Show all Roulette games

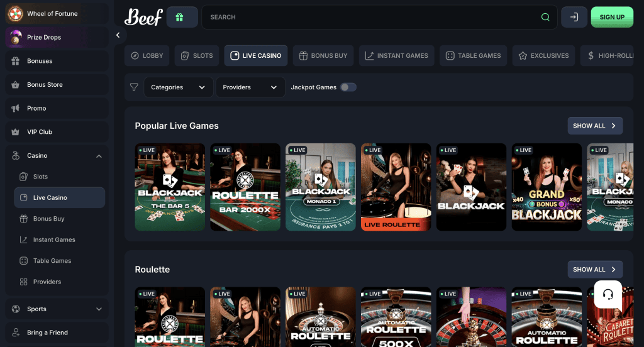click(594, 270)
